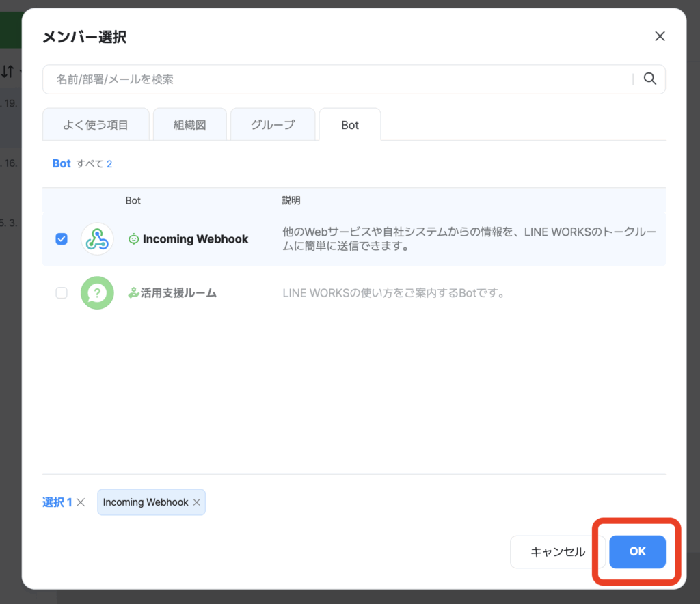700x604 pixels.
Task: Select the グループ tab
Action: [x=273, y=124]
